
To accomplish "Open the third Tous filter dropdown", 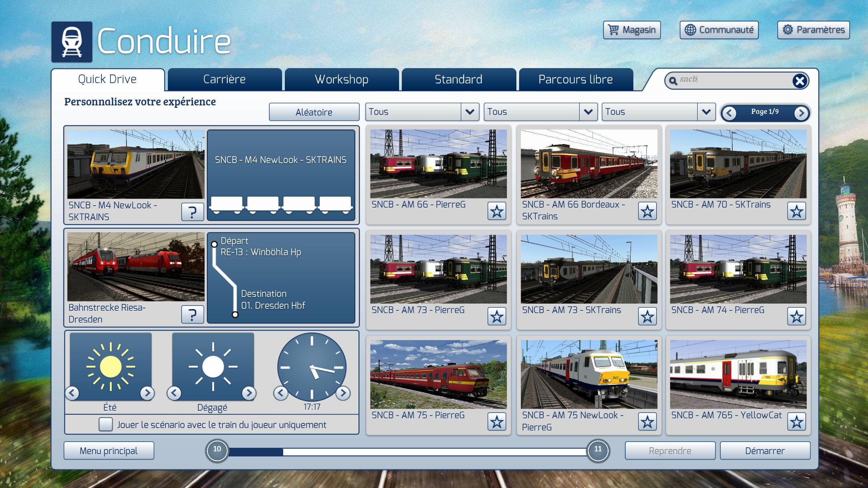I will [658, 112].
